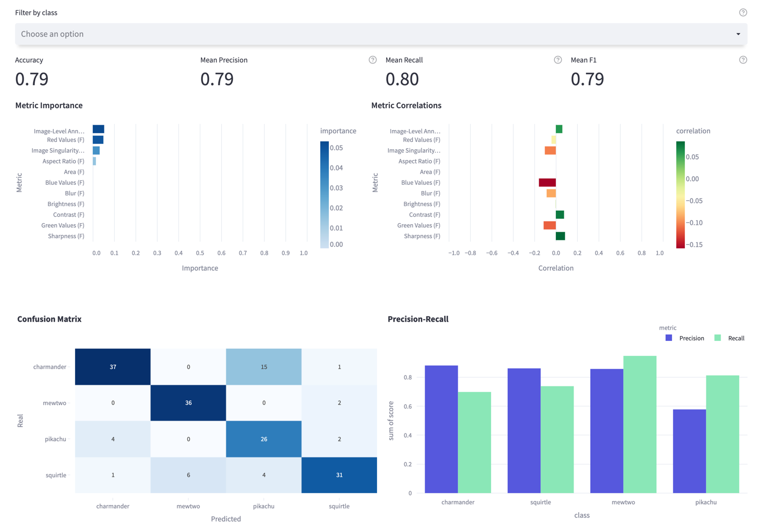Viewport: 761px width, 532px height.
Task: Click Aspect Ratio importance bar
Action: (x=94, y=161)
